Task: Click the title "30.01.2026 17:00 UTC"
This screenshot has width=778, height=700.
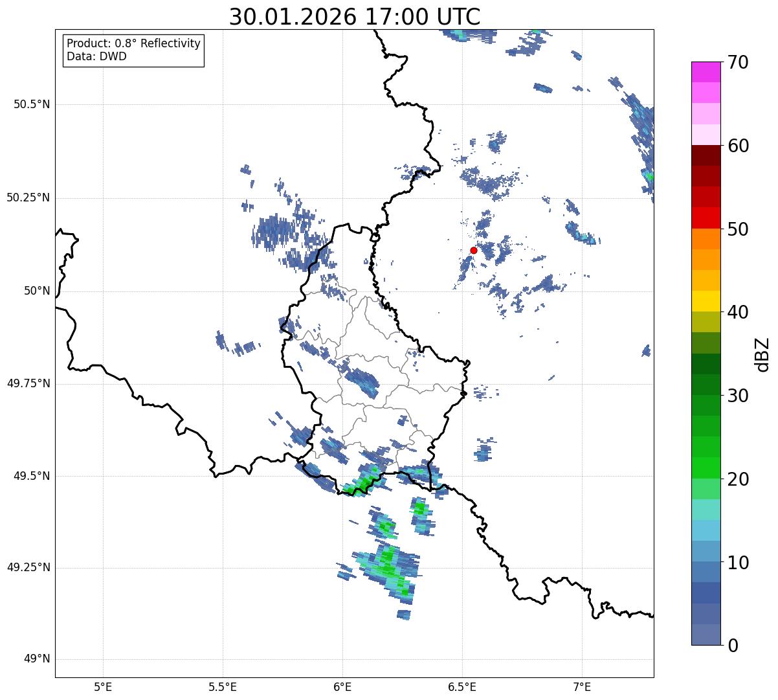Action: [x=355, y=16]
